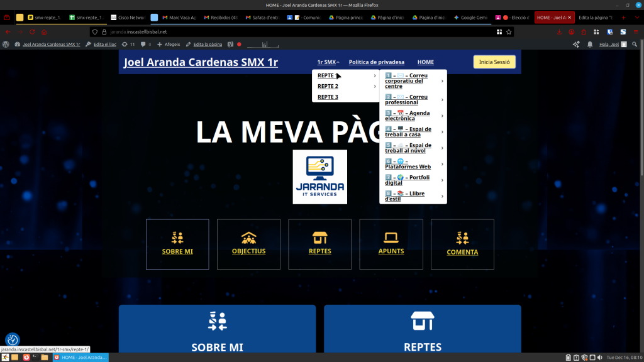Click the Edita la pàgina admin link
The height and width of the screenshot is (362, 644).
pos(208,45)
